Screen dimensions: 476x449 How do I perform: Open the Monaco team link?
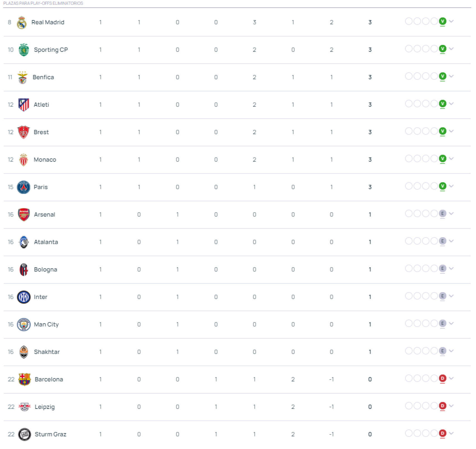pos(45,160)
